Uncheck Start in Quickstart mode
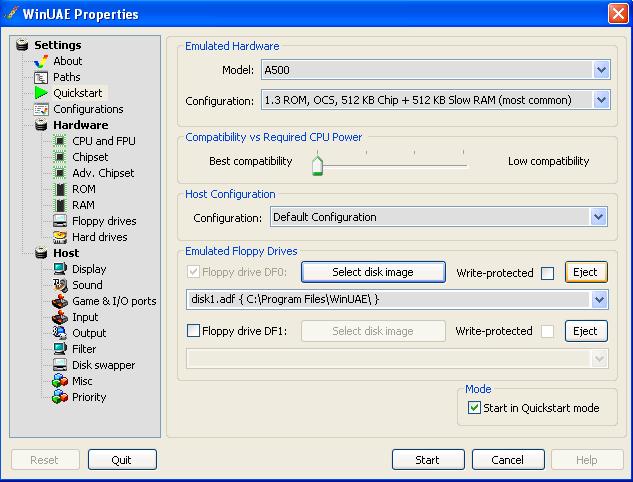 474,408
